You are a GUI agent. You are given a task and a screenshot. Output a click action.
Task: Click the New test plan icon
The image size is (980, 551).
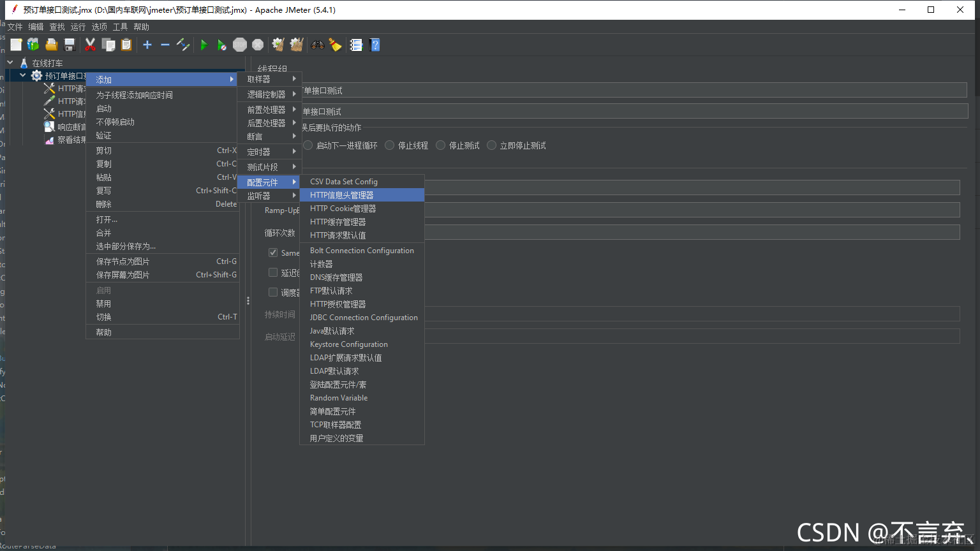[x=16, y=45]
